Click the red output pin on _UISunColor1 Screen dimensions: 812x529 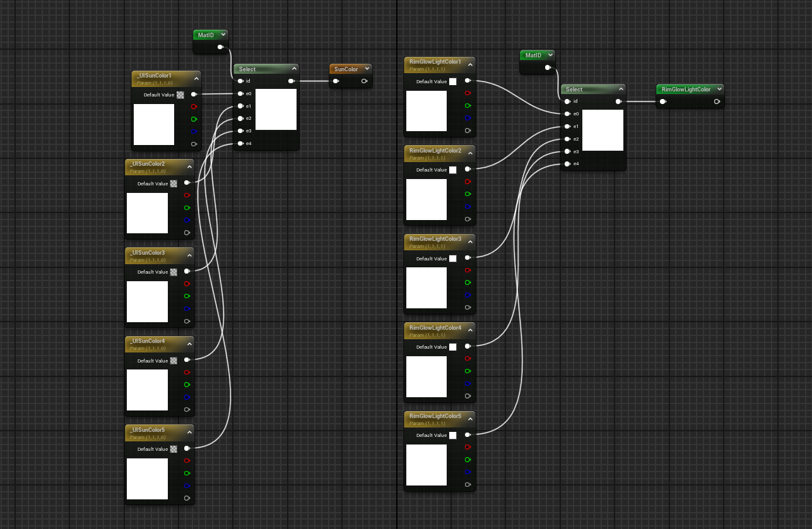(x=193, y=107)
